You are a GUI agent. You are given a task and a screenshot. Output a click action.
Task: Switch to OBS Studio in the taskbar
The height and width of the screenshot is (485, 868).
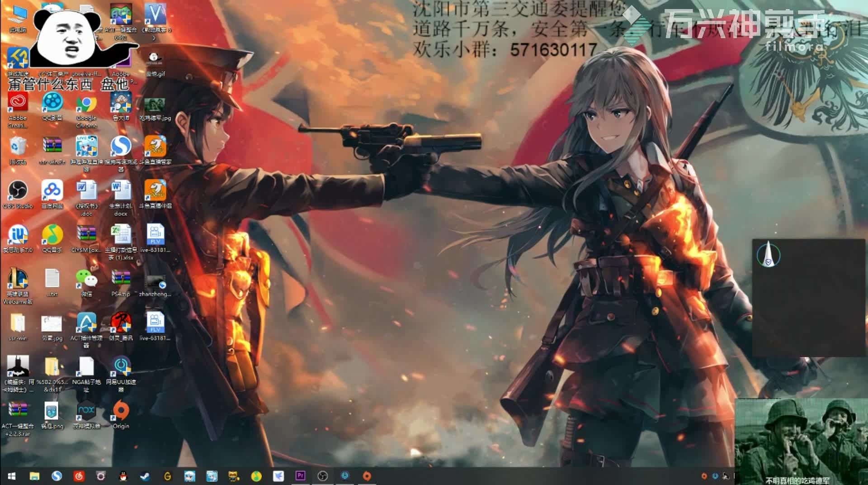coord(322,476)
